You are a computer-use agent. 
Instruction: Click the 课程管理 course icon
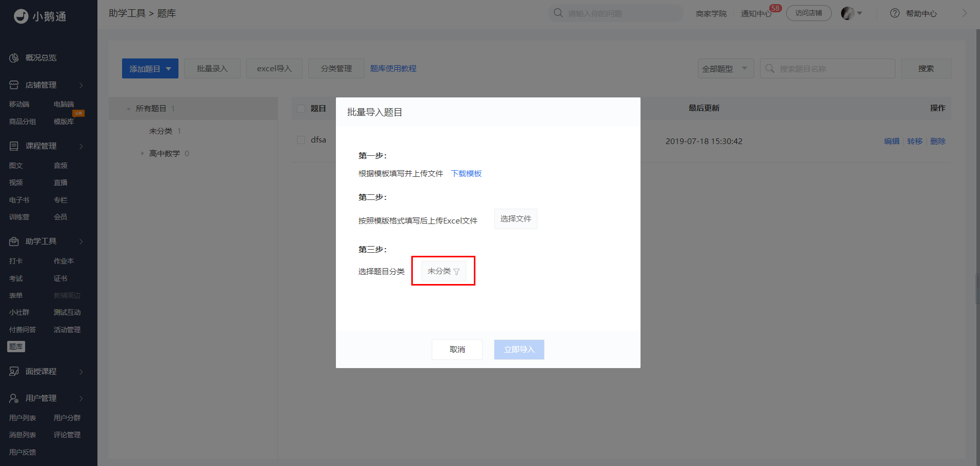14,146
